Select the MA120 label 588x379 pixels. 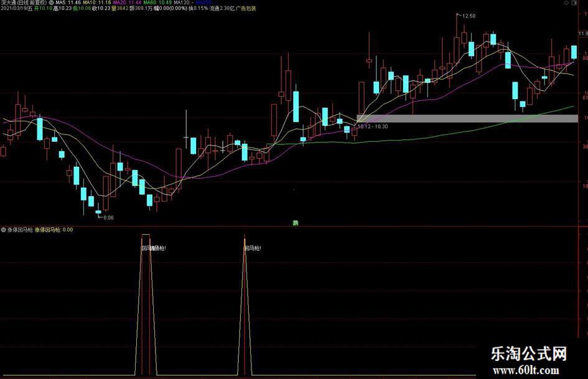pos(184,2)
